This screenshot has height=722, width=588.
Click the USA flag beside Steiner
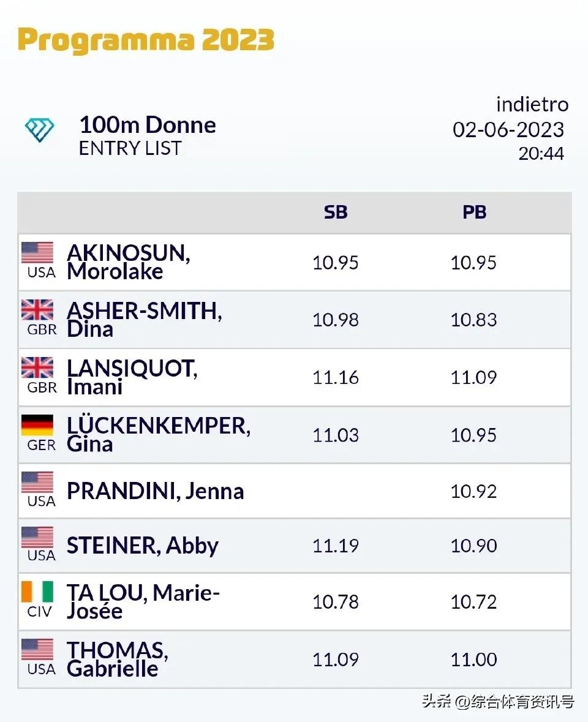pyautogui.click(x=37, y=538)
